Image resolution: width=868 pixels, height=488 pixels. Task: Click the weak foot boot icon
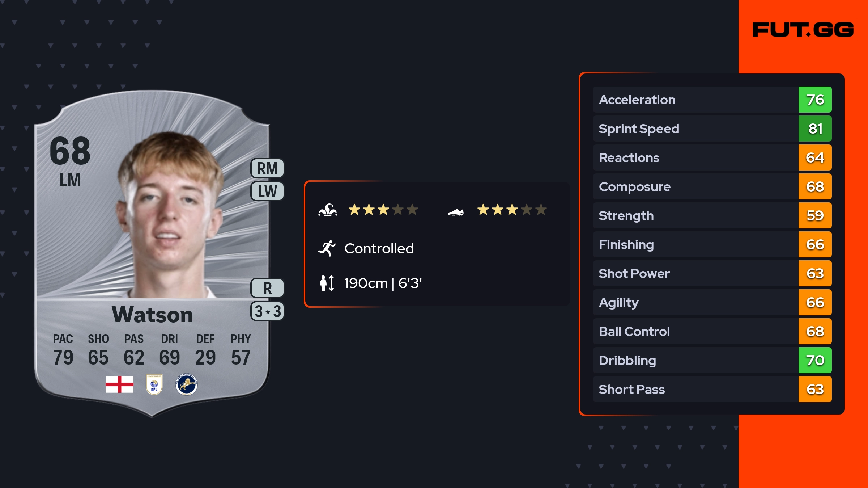[x=456, y=212]
